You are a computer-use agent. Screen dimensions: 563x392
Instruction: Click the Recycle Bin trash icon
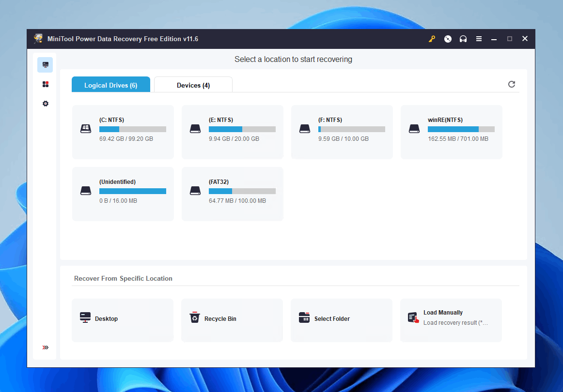tap(195, 317)
